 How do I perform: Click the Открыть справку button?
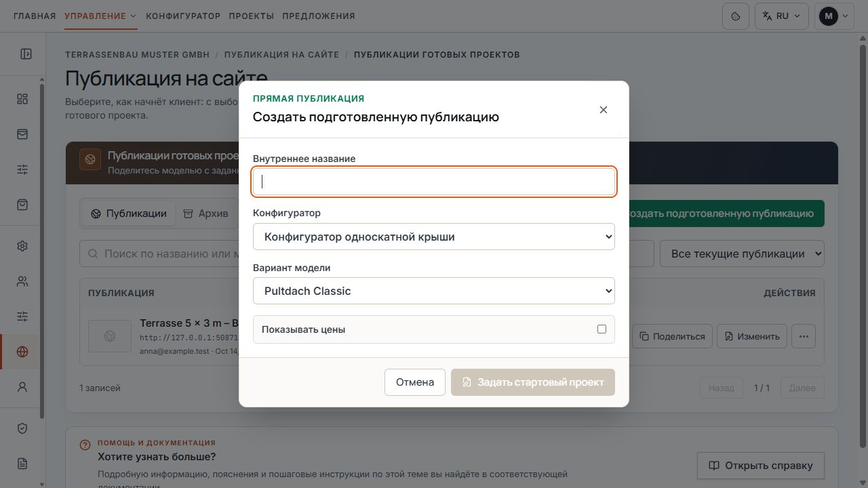(x=760, y=466)
